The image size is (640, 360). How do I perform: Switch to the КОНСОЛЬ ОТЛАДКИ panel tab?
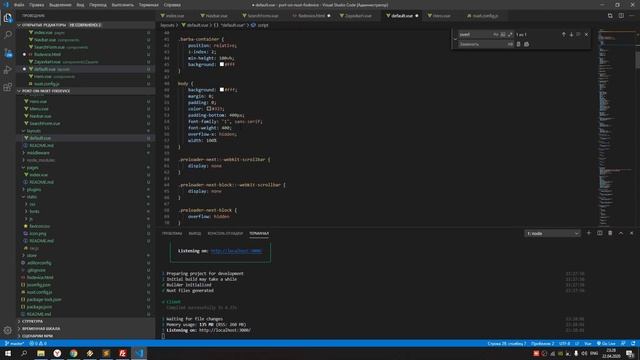tap(225, 233)
